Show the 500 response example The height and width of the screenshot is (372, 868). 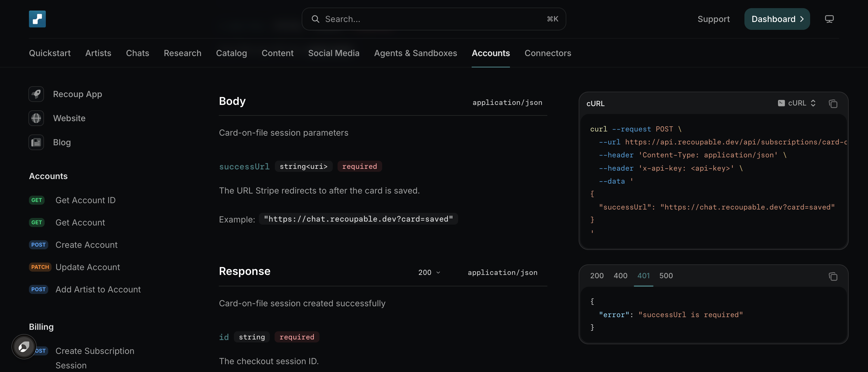click(666, 276)
